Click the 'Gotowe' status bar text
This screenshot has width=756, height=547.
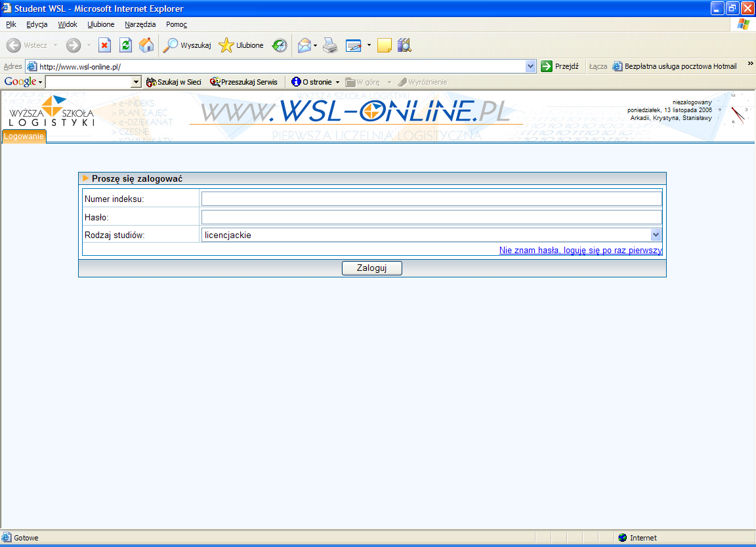click(26, 538)
